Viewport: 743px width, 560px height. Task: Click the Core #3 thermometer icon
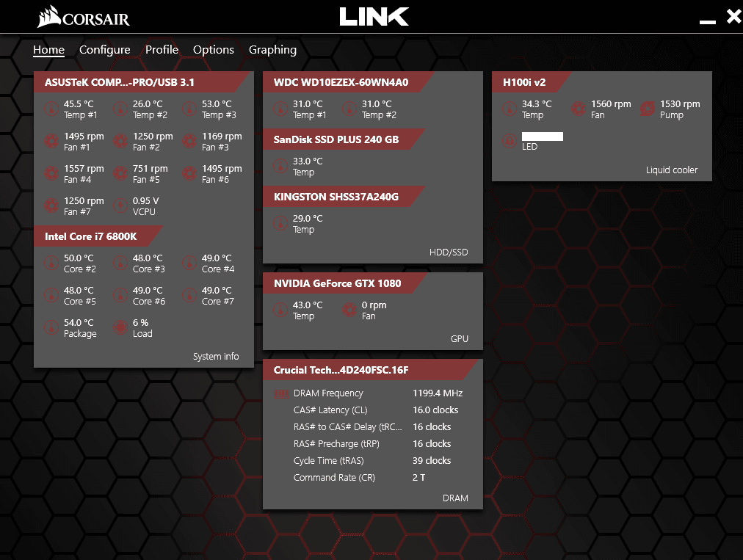click(120, 263)
